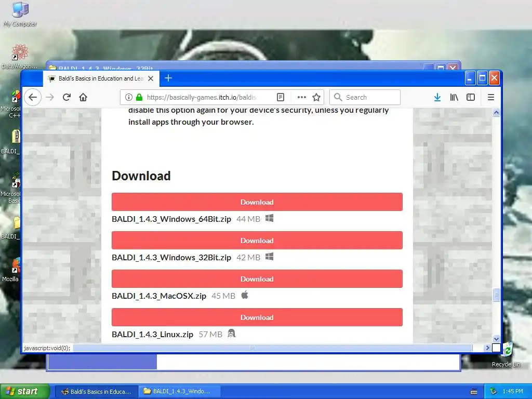This screenshot has width=532, height=399.
Task: Select the Recycle Bin desktop icon
Action: click(507, 354)
